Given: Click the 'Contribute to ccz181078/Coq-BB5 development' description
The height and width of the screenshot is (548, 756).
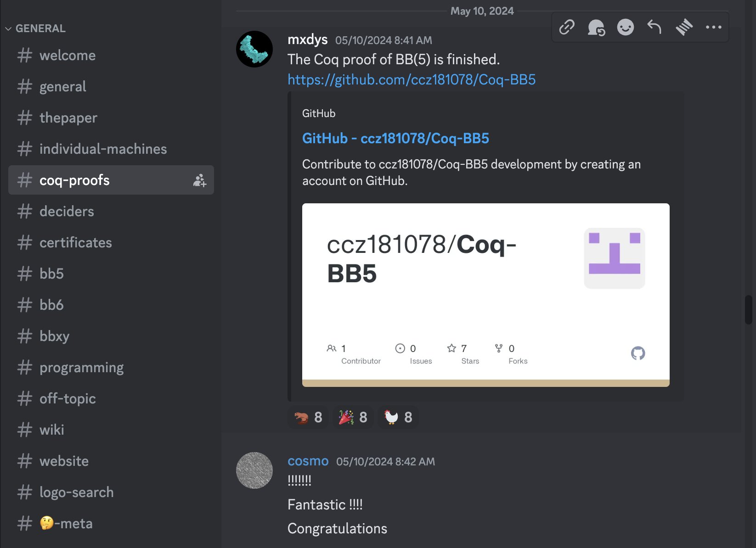Looking at the screenshot, I should (x=471, y=173).
